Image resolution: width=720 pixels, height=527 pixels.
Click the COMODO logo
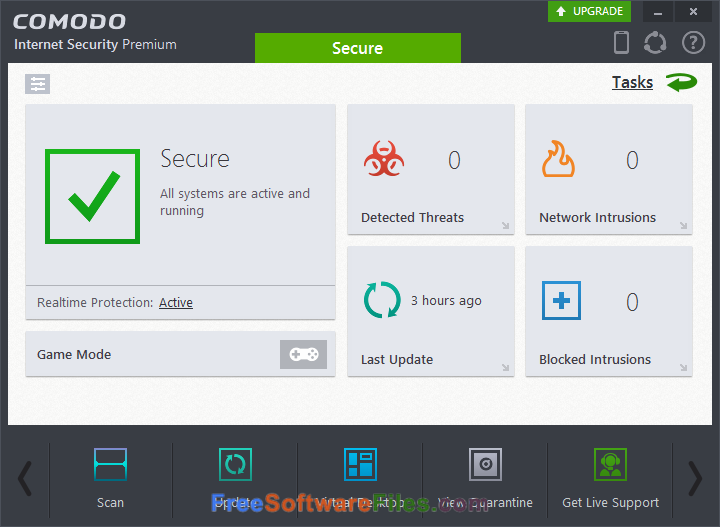(x=69, y=22)
